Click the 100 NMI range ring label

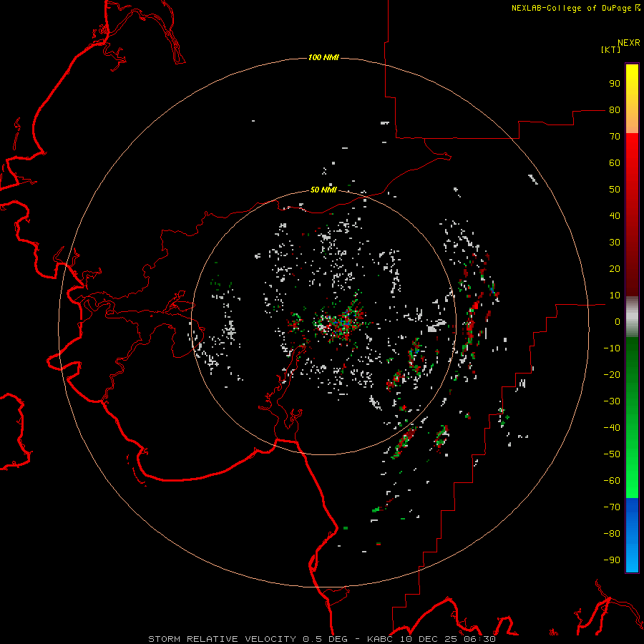323,57
